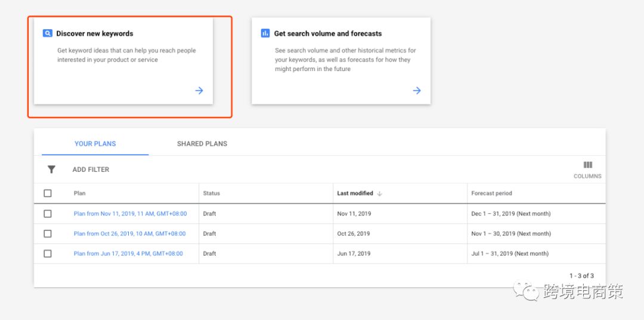Sort by the Last modified column header
This screenshot has height=320, width=644.
[355, 193]
